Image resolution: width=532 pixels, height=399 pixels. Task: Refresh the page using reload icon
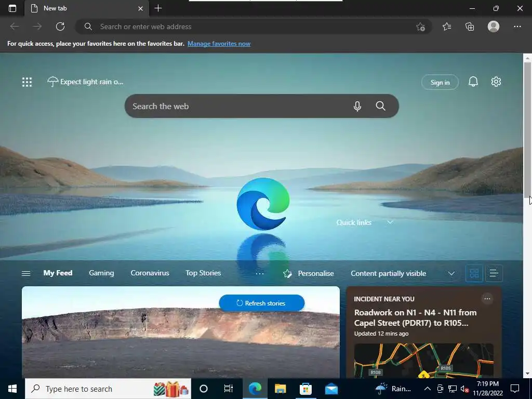[60, 26]
